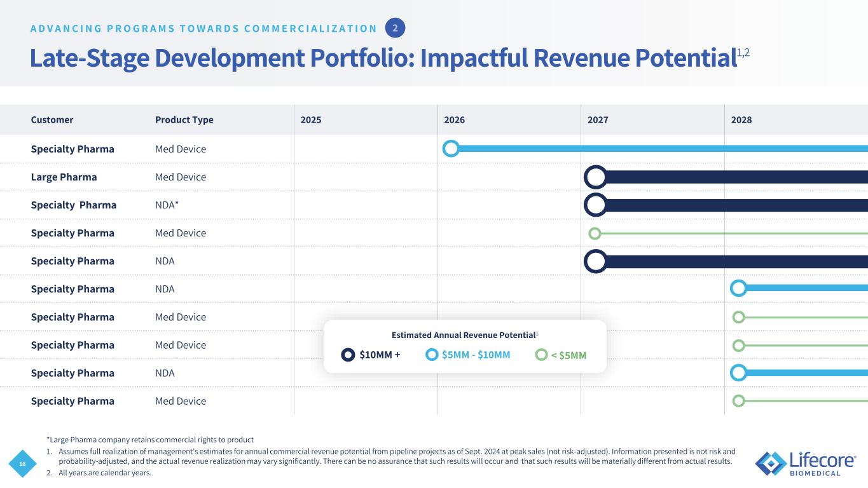Click the start circle in the NDA* row
Viewport: 868px width, 488px height.
click(595, 205)
